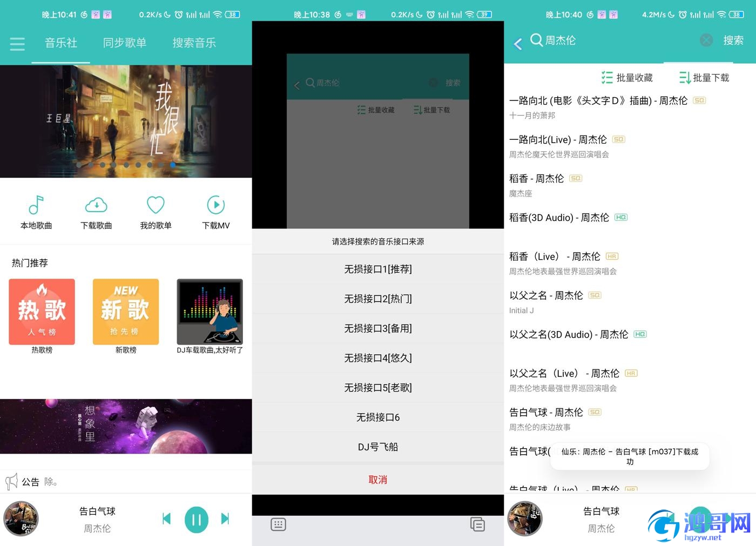The height and width of the screenshot is (546, 756).
Task: Open DJ车载歌曲 playlist cover
Action: 210,312
